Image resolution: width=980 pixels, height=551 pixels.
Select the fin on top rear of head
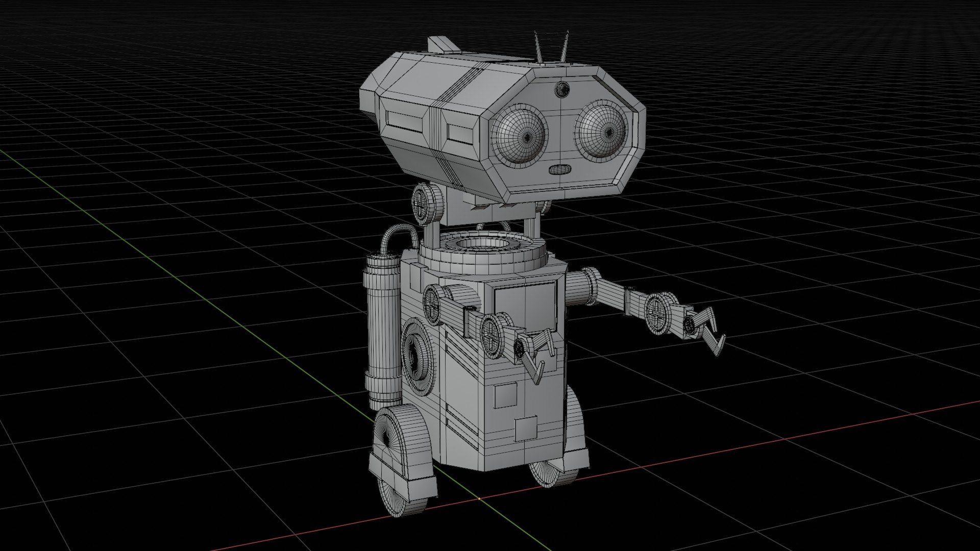[444, 44]
